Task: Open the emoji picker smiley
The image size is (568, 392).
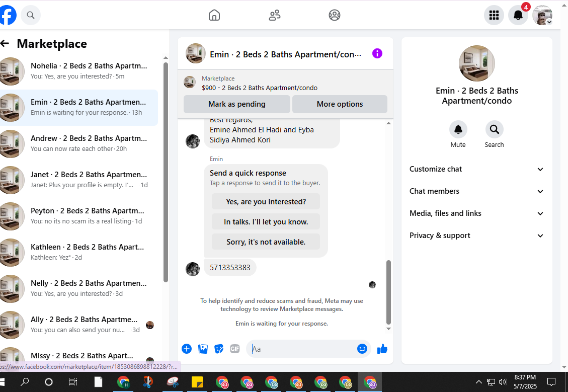Action: [362, 349]
